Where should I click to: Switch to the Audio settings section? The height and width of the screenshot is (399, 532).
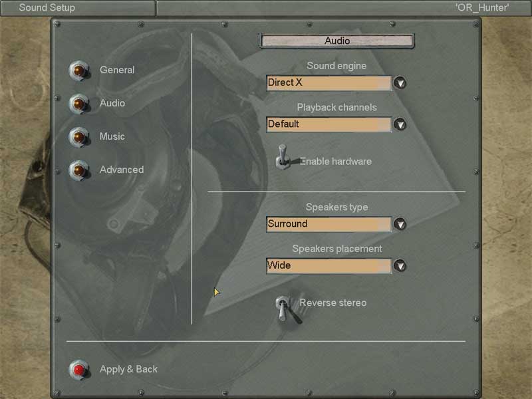click(112, 103)
